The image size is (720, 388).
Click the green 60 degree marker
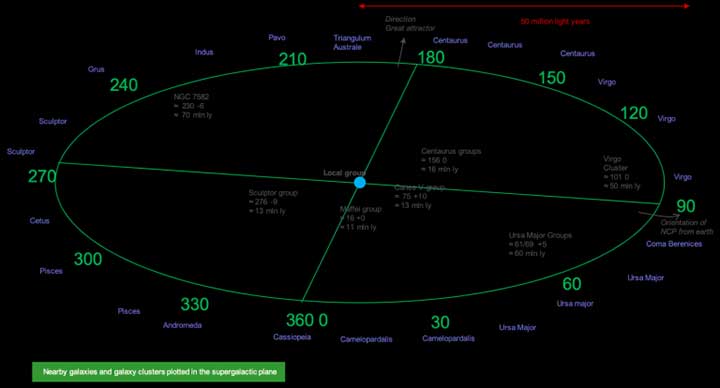coord(572,284)
